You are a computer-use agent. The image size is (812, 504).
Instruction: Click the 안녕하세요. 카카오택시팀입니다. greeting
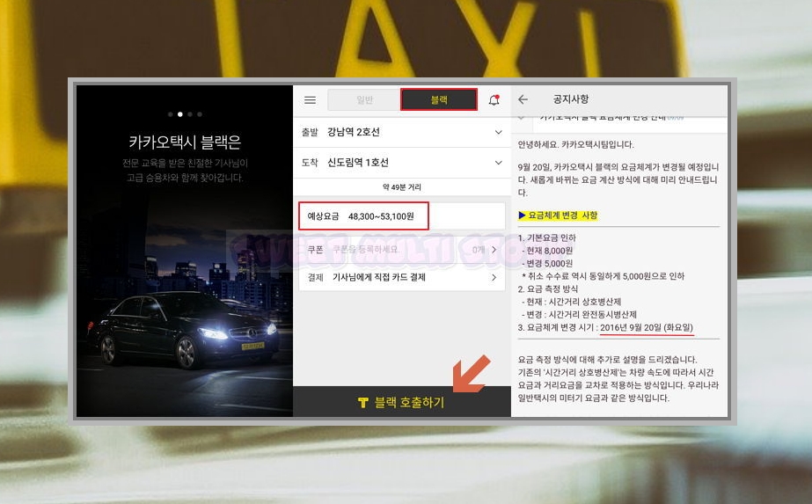pos(576,144)
